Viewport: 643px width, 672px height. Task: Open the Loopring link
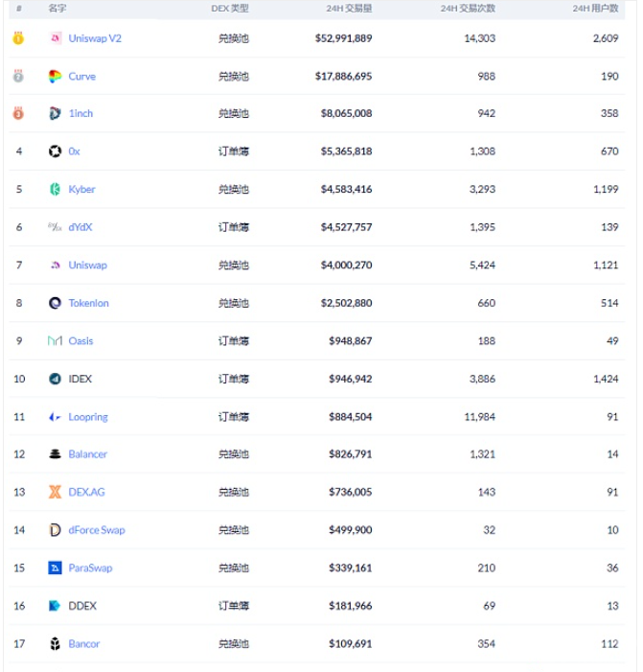(88, 417)
